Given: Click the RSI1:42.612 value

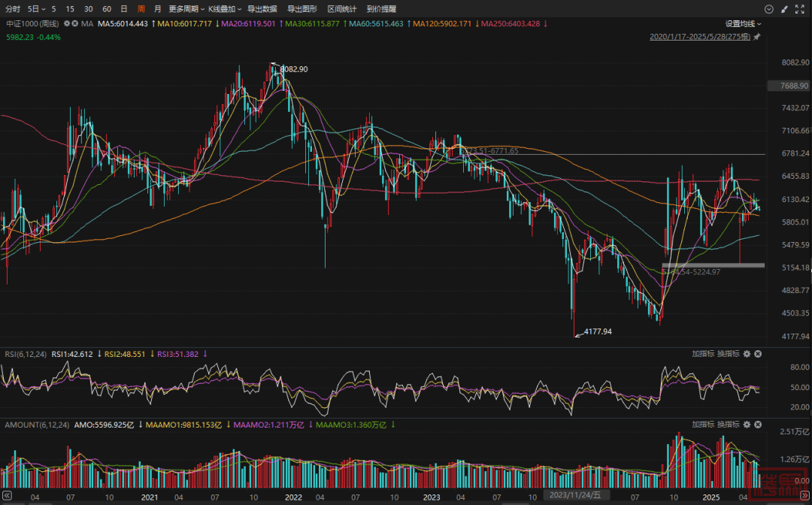Looking at the screenshot, I should pos(71,355).
